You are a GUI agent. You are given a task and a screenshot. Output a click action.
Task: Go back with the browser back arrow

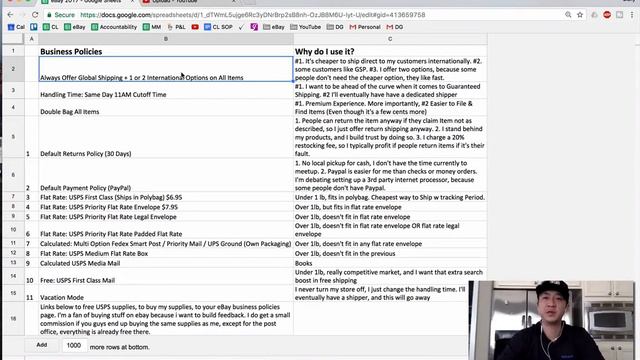coord(10,15)
